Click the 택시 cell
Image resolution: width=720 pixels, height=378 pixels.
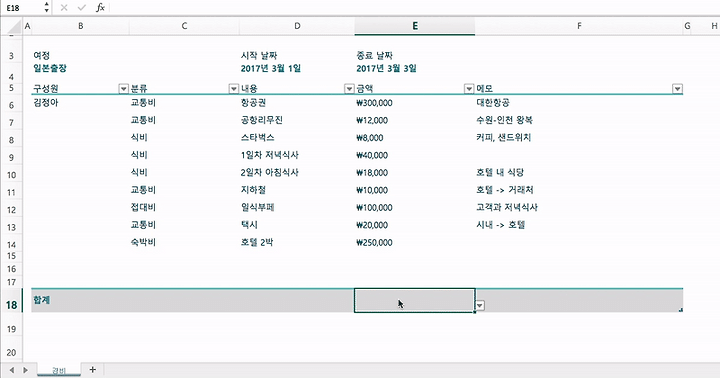tap(249, 225)
